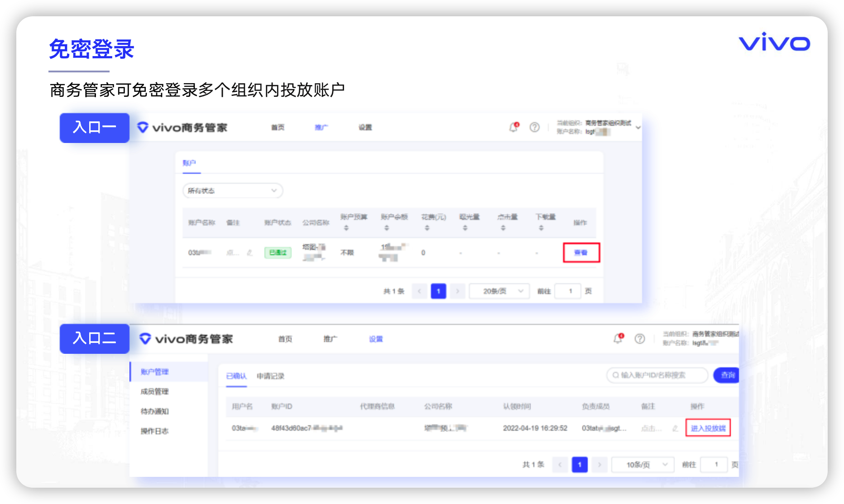Switch to the 申请记录 tab
This screenshot has height=504, width=844.
pyautogui.click(x=270, y=376)
